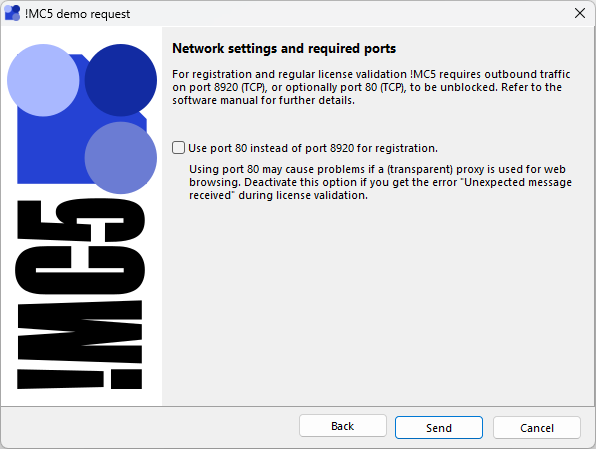The width and height of the screenshot is (596, 449).
Task: Click the transparent proxy warning text
Action: point(380,182)
